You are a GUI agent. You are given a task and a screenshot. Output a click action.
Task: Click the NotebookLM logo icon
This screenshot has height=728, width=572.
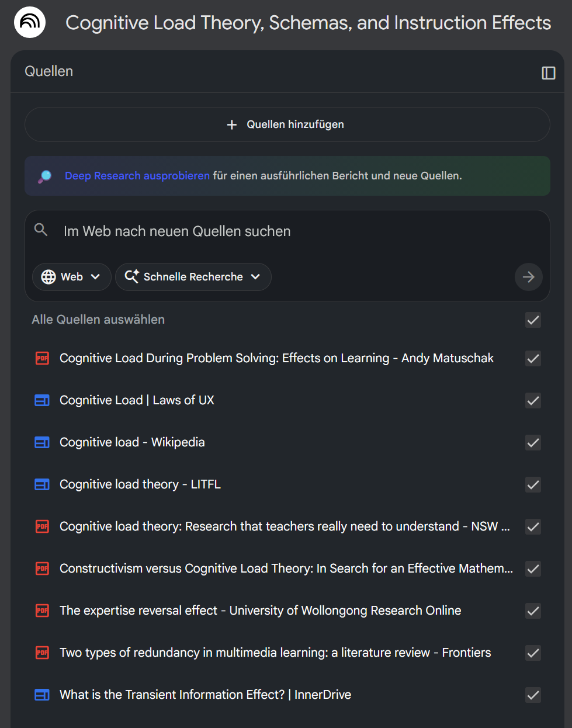pyautogui.click(x=30, y=22)
